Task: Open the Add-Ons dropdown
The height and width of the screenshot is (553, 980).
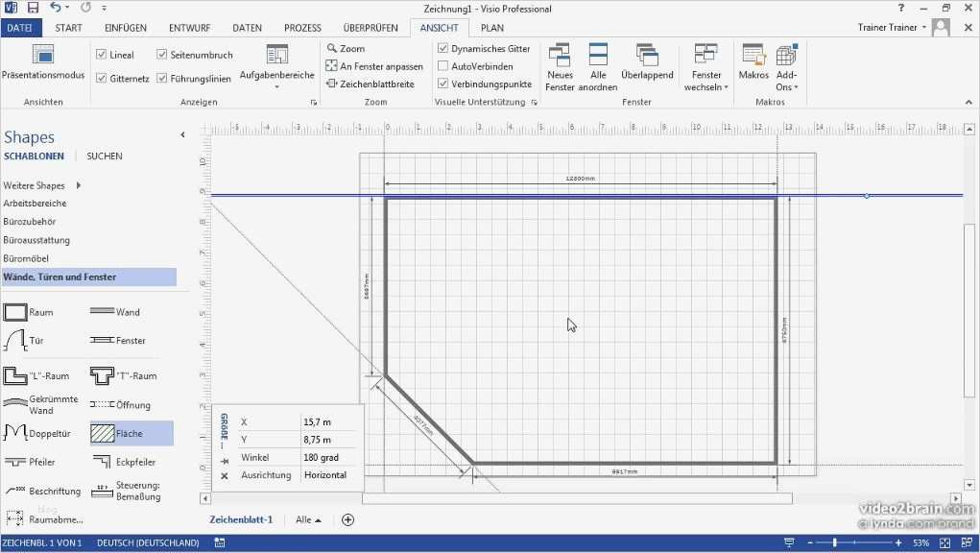Action: coord(787,67)
